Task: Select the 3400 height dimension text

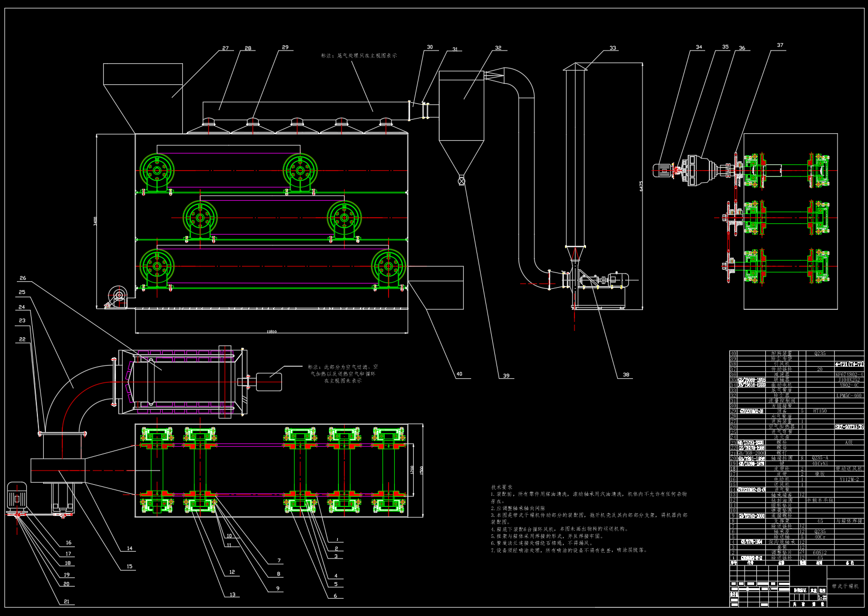Action: click(95, 220)
